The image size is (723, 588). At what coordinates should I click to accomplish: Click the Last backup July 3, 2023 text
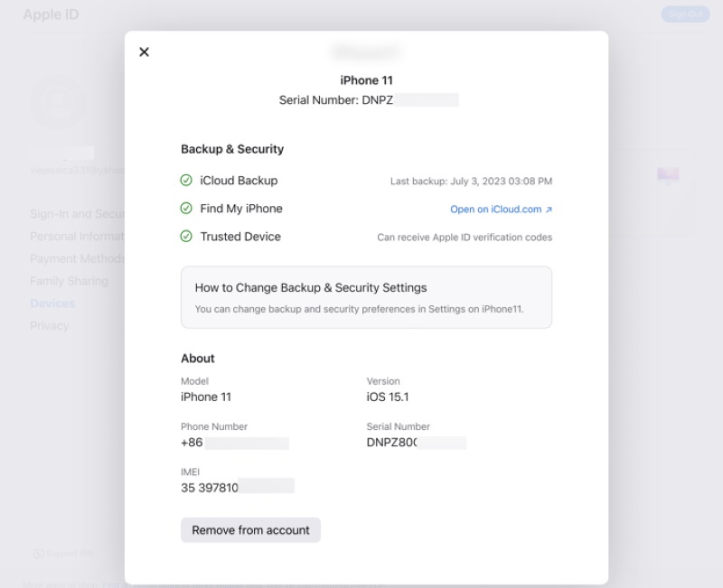click(x=471, y=182)
